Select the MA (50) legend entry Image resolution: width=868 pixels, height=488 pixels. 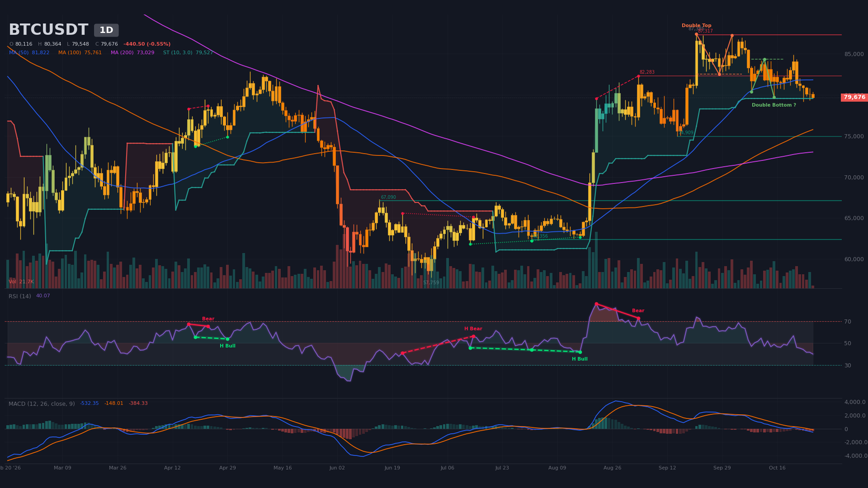click(x=29, y=53)
